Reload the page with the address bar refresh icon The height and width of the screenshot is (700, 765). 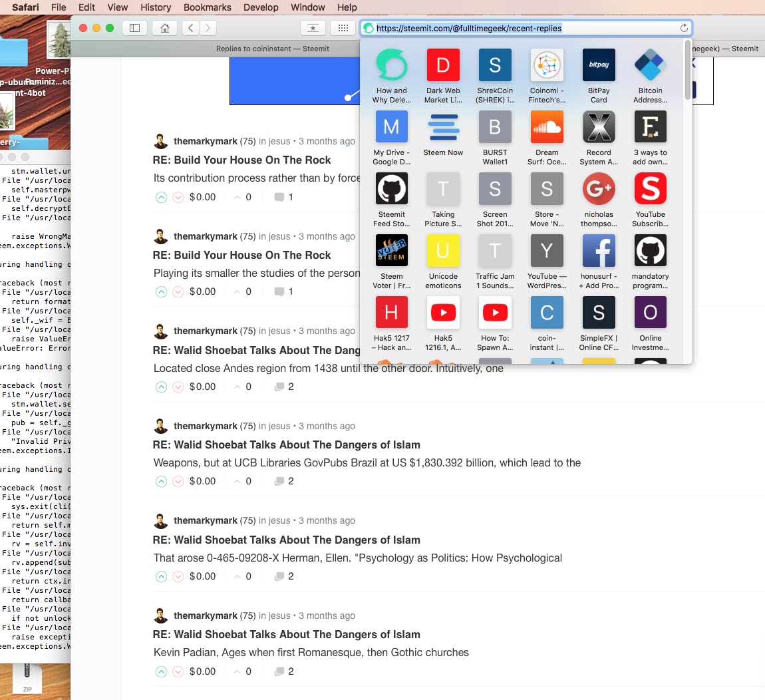[x=684, y=29]
